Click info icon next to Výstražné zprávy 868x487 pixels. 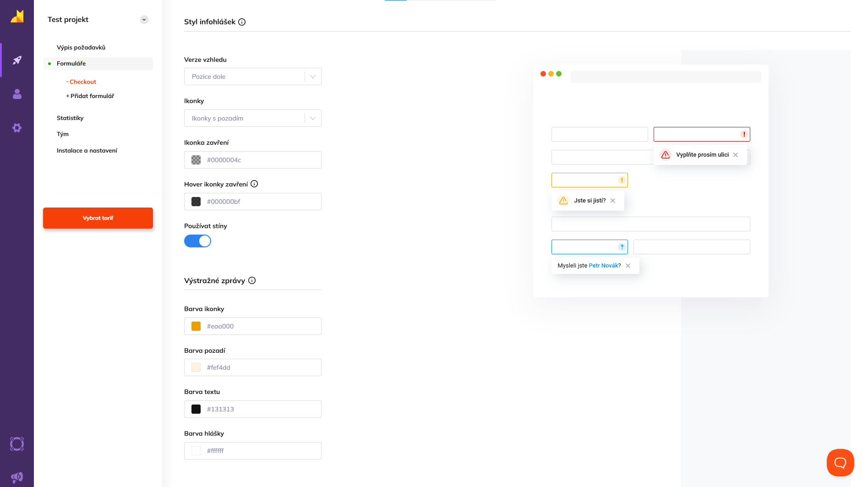click(x=252, y=281)
